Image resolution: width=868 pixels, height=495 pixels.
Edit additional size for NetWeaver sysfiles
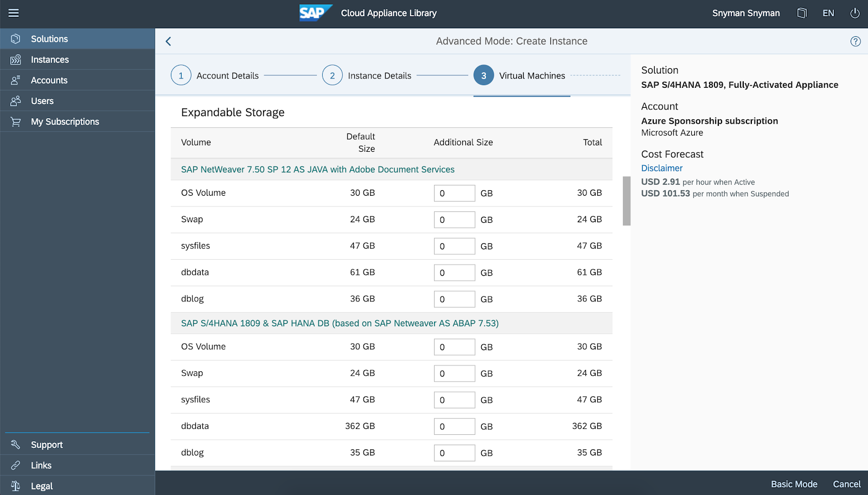tap(455, 246)
